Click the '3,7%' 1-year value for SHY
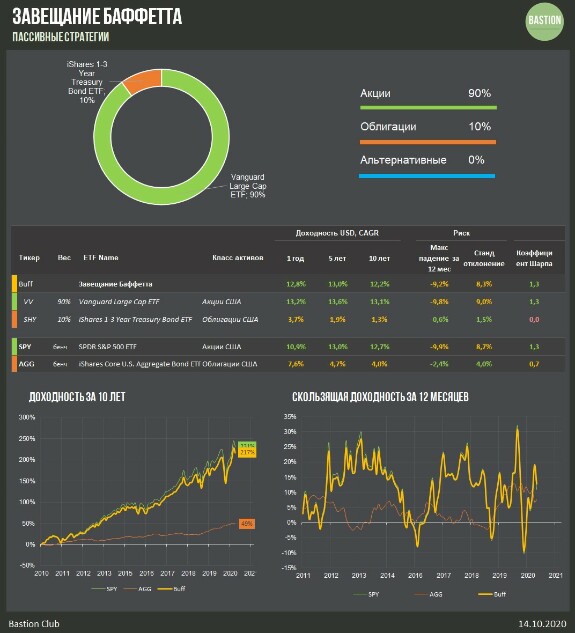The height and width of the screenshot is (633, 575). 296,319
